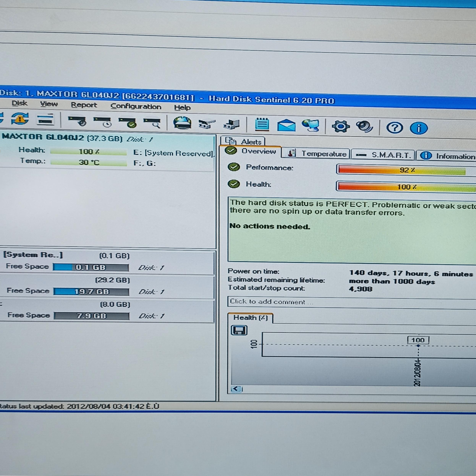Click the blue info icon in toolbar

[419, 128]
